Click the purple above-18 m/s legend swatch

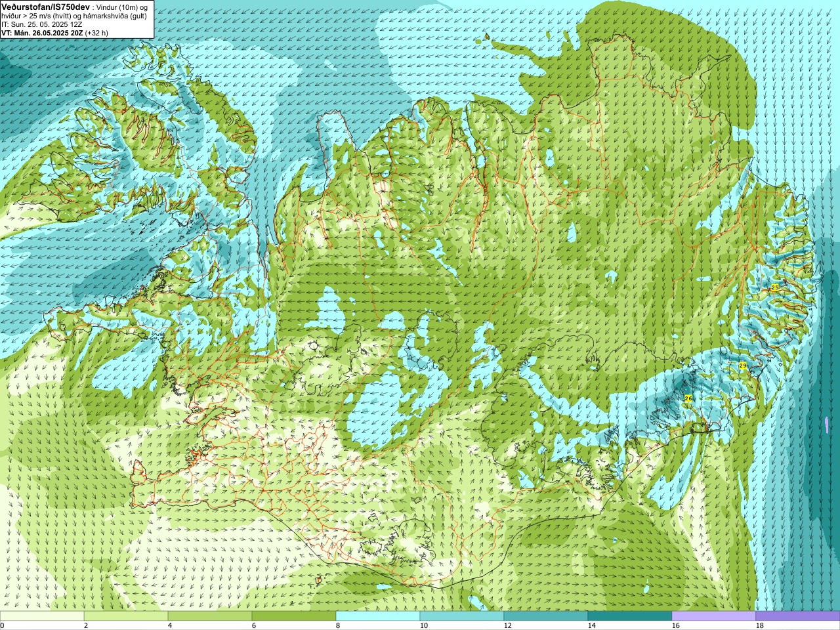[x=798, y=616]
